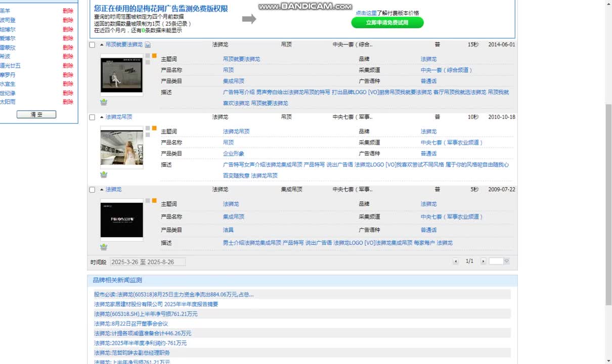Click the 2014-06-01 date in the first row
Viewport: 612px width, 364px height.
click(x=502, y=45)
